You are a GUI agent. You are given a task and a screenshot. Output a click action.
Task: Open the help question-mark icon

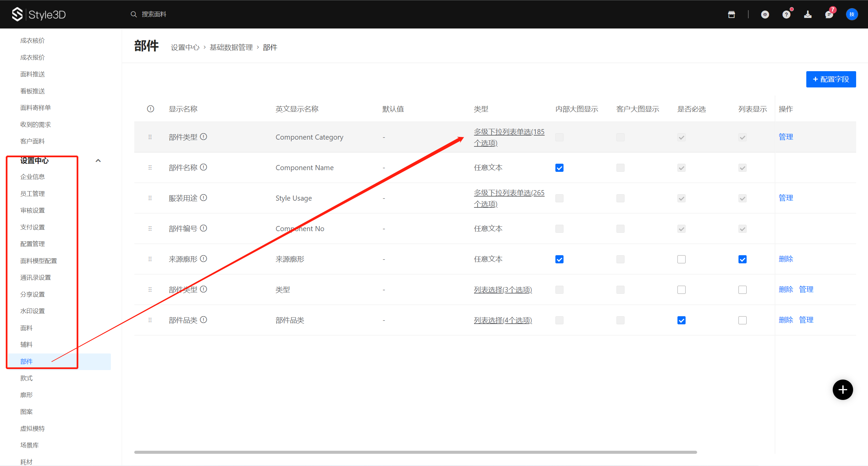[786, 14]
